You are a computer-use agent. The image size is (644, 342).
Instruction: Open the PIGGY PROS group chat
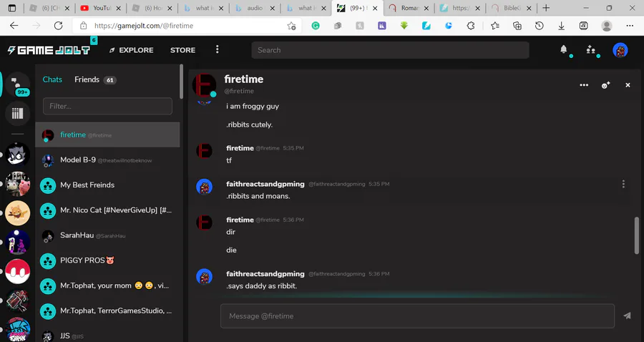pos(107,260)
